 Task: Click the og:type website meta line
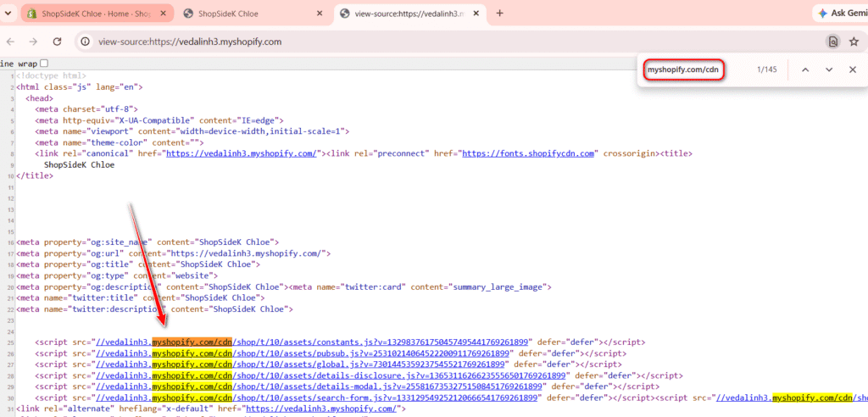coord(117,275)
